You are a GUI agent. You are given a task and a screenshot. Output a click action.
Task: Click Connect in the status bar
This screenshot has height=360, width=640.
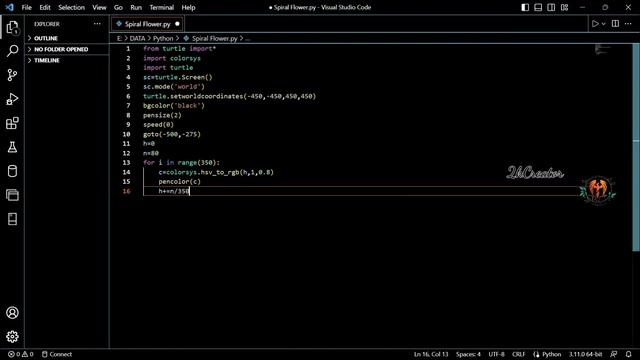[x=57, y=354]
